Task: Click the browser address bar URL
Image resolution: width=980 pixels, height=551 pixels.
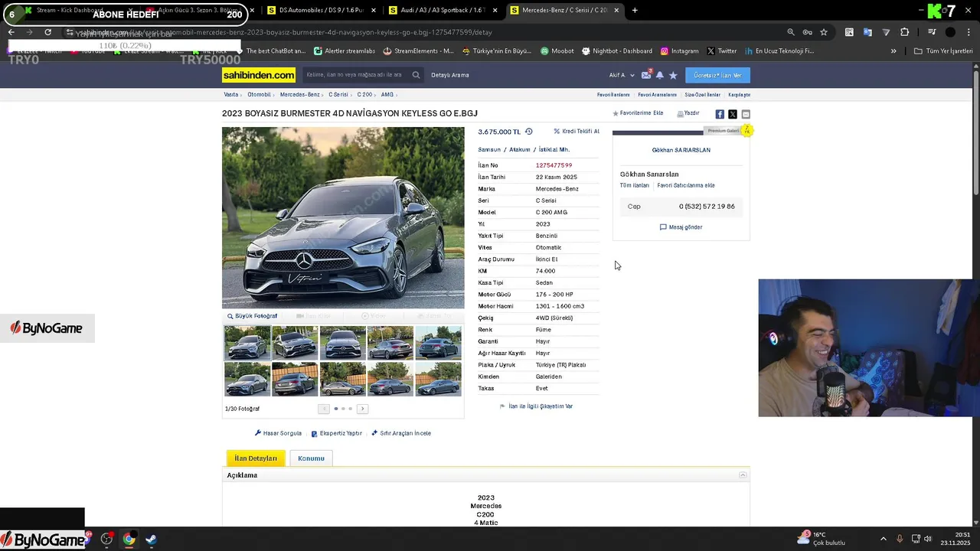Action: pos(287,32)
